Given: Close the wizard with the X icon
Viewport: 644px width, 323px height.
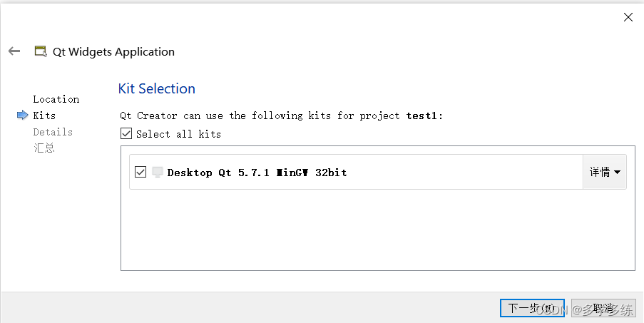Looking at the screenshot, I should coord(628,17).
